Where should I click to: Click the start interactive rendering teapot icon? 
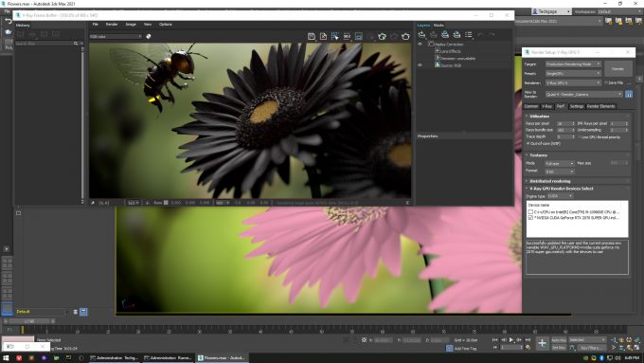pyautogui.click(x=382, y=37)
